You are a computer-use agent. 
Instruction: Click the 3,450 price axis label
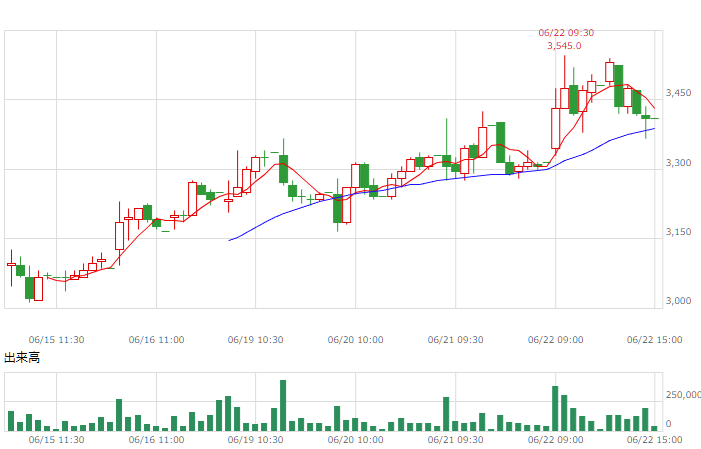[x=678, y=93]
